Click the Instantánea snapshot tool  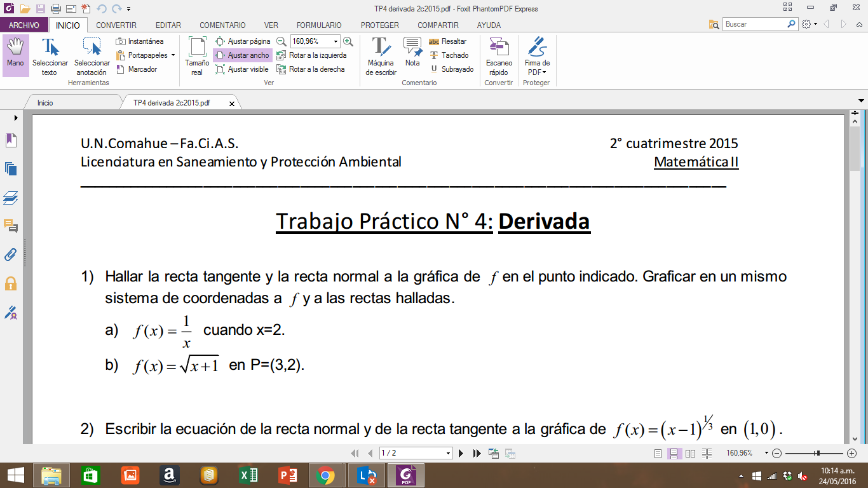(140, 41)
